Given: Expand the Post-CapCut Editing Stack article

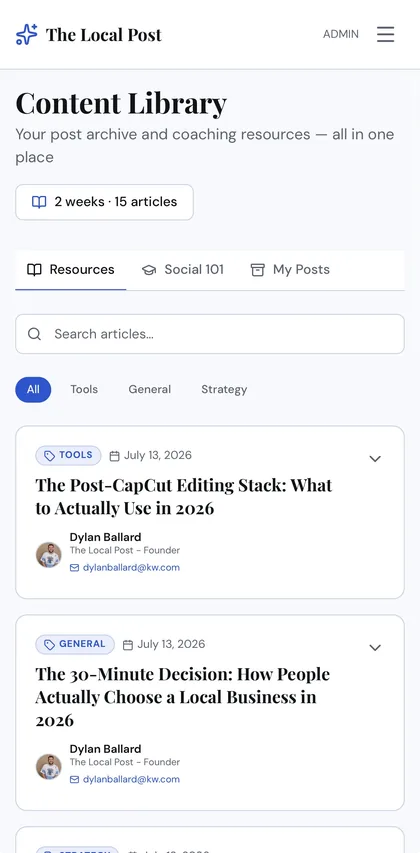Looking at the screenshot, I should click(375, 459).
